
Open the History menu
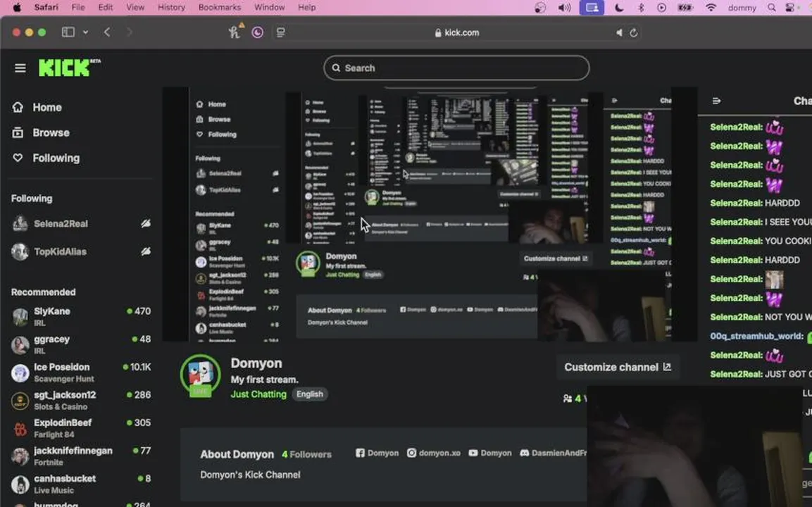pos(171,7)
